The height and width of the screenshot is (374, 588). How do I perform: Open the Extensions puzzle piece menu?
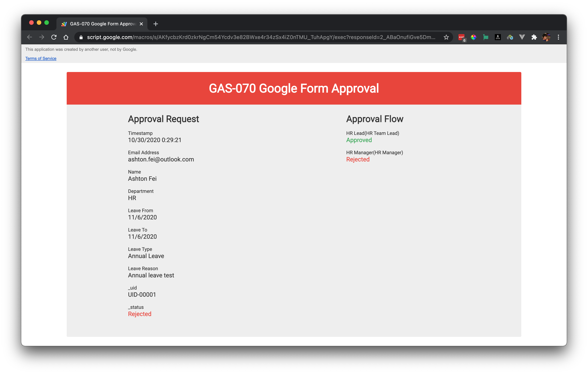coord(534,37)
